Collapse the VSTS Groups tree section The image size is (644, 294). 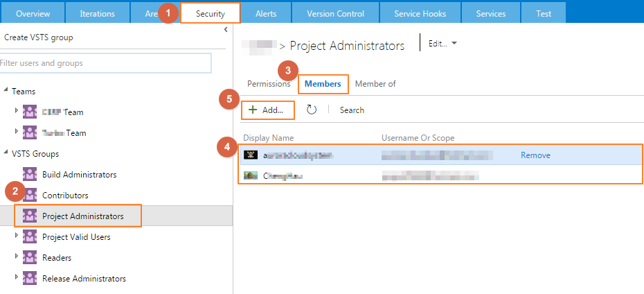6,154
